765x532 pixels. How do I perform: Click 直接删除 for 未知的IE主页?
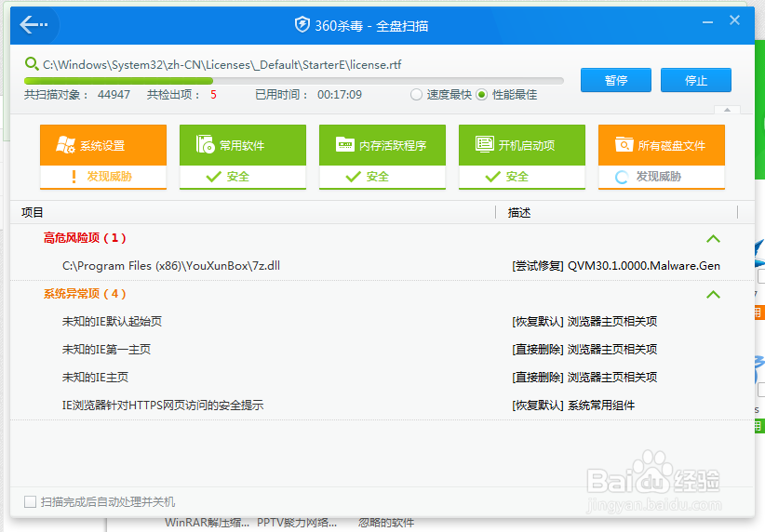[538, 377]
